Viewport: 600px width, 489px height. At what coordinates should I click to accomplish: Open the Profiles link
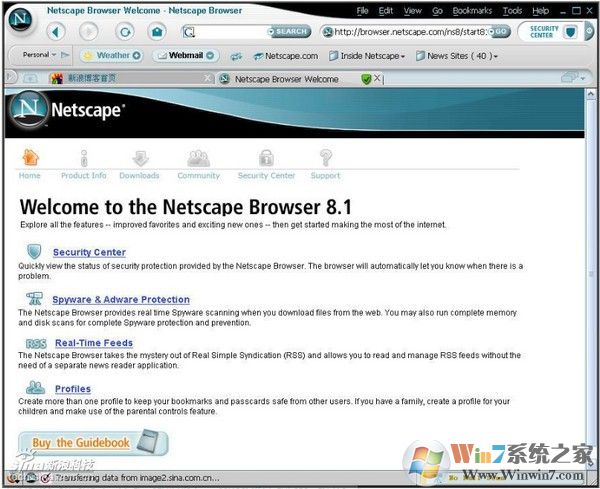[x=73, y=389]
